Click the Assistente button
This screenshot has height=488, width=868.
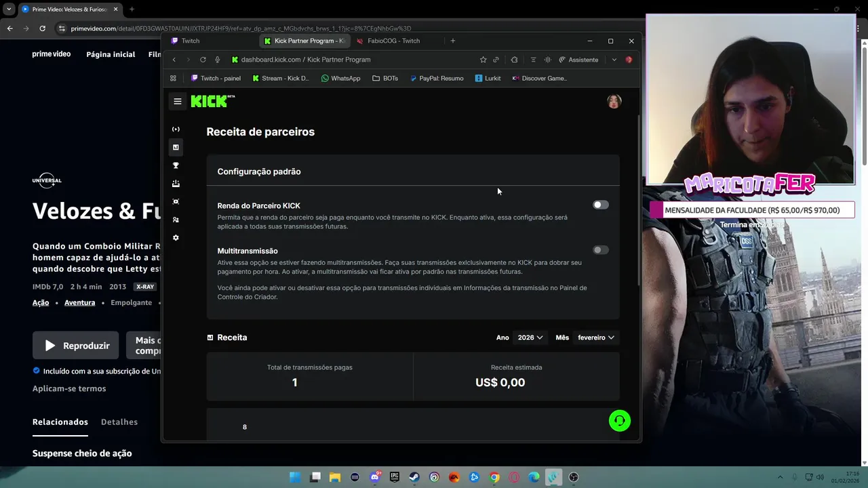578,60
